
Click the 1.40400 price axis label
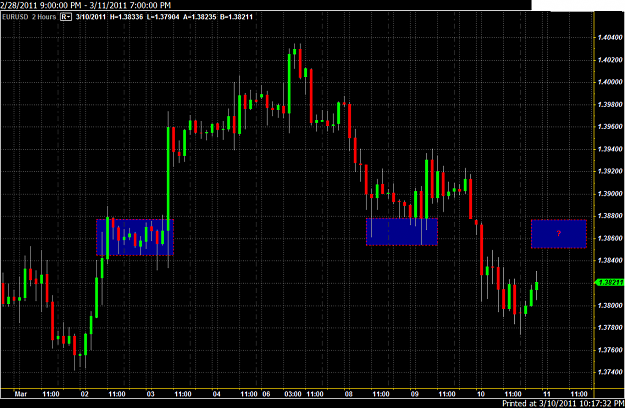coord(610,37)
